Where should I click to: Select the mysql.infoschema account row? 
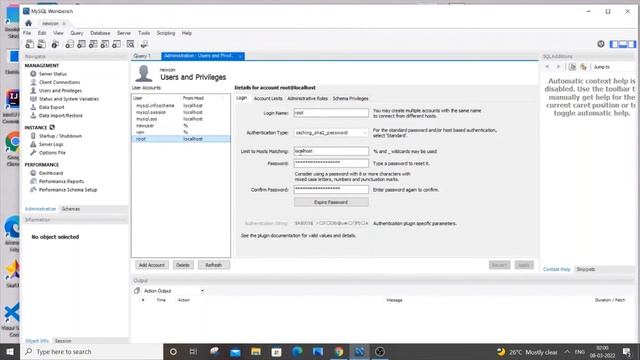(181, 106)
